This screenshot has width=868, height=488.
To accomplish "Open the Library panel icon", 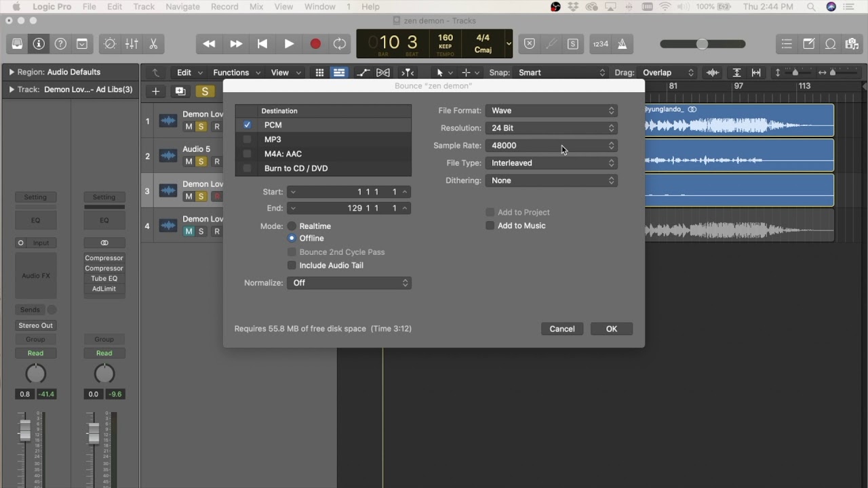I will tap(18, 44).
